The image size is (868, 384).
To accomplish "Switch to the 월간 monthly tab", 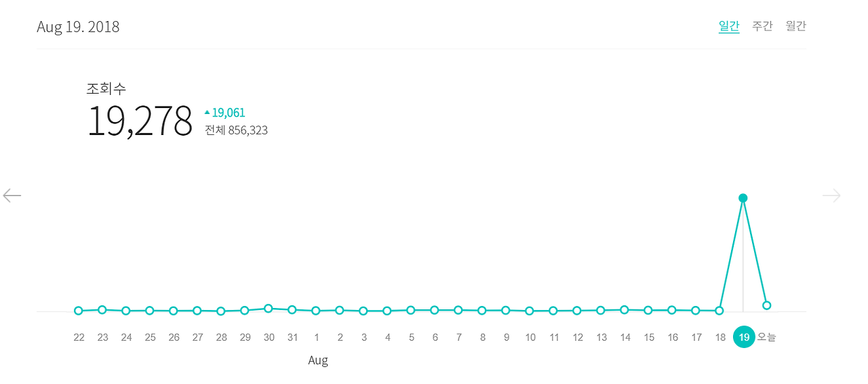I will click(x=796, y=26).
